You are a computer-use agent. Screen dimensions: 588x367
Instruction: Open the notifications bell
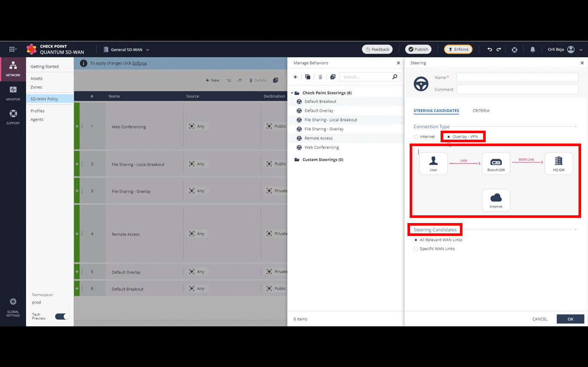tap(533, 49)
